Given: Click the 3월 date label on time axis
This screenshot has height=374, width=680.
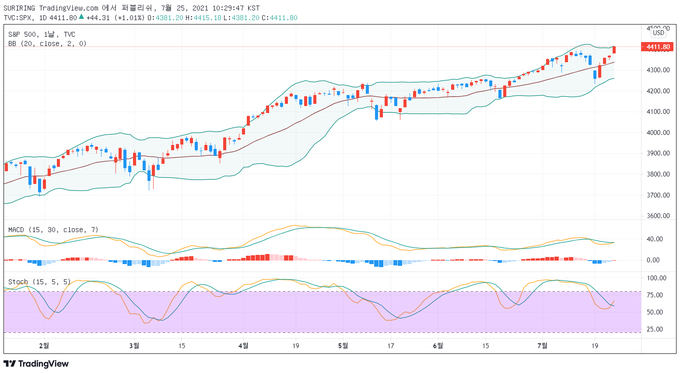Looking at the screenshot, I should pos(134,345).
